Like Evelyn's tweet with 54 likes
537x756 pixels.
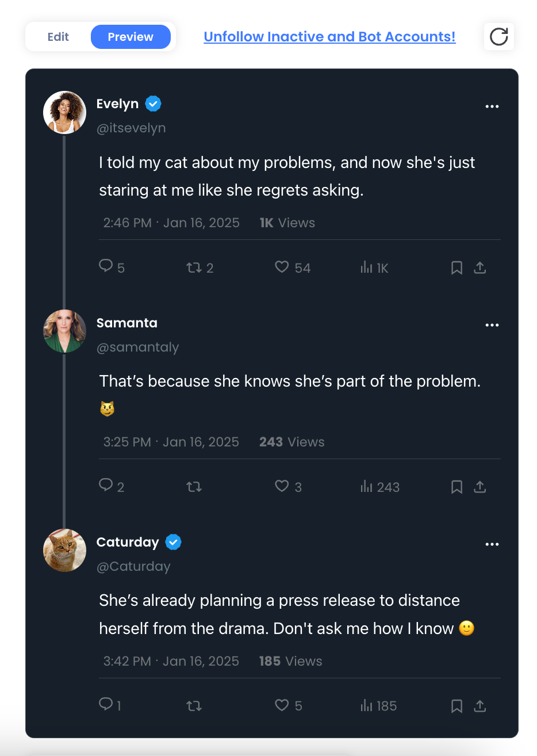coord(282,267)
